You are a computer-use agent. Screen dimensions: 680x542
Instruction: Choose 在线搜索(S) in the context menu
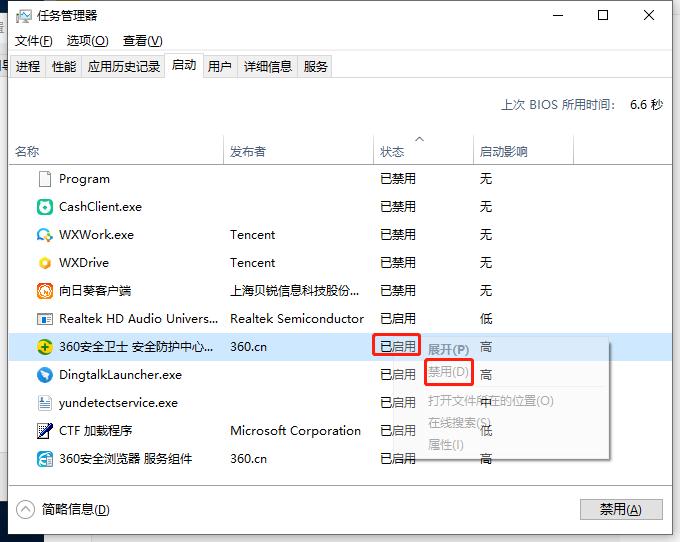click(x=459, y=422)
